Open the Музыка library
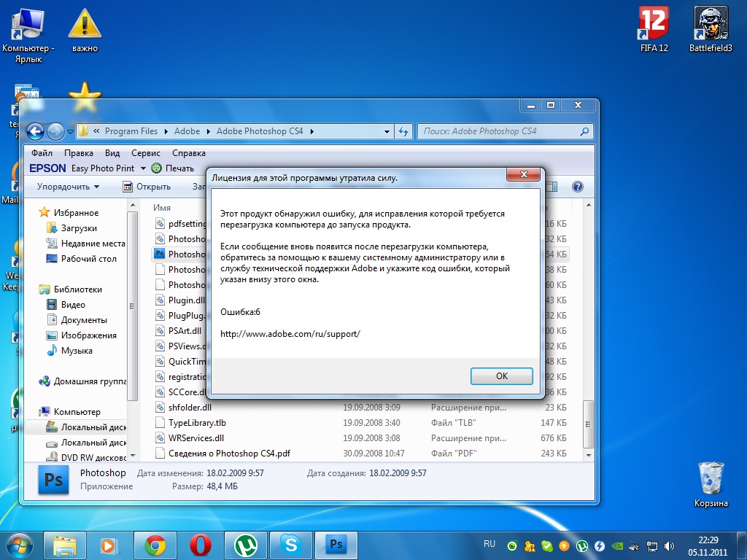 pyautogui.click(x=69, y=351)
